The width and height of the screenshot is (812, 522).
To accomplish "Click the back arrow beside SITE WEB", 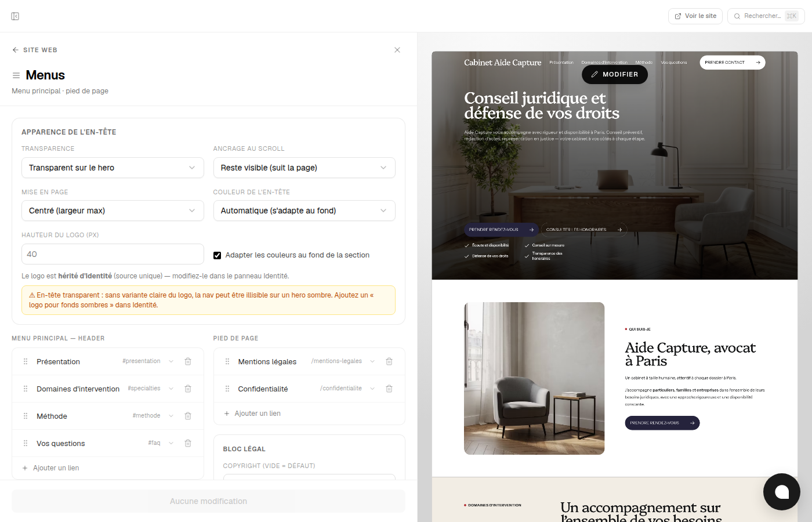I will [15, 50].
